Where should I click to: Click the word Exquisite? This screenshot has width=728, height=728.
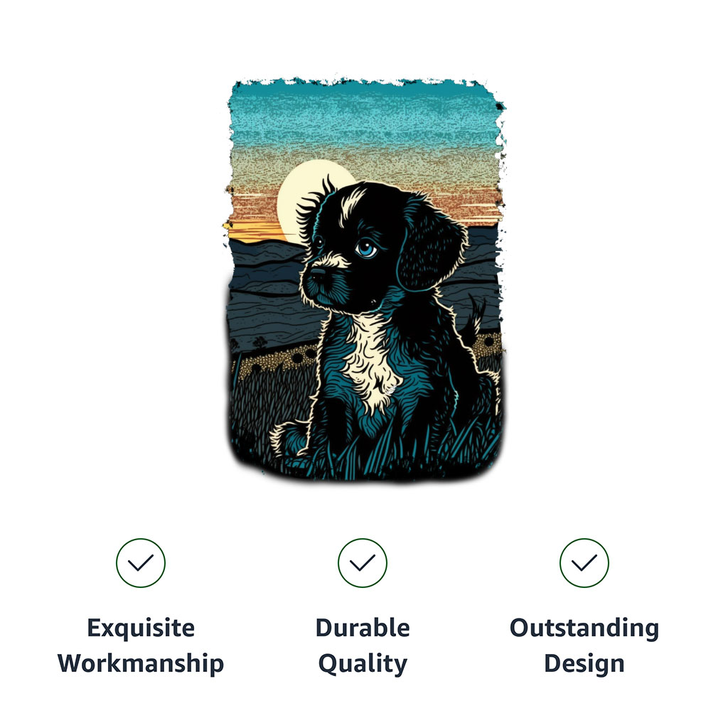(141, 628)
